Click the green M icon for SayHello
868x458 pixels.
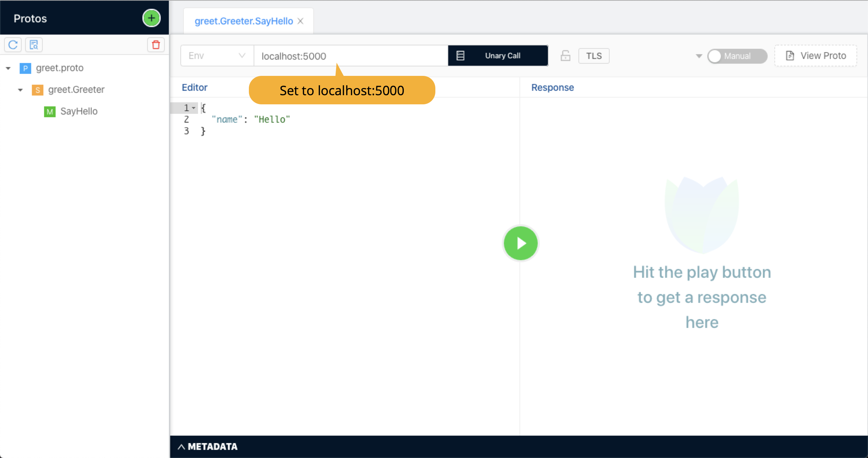click(x=50, y=111)
